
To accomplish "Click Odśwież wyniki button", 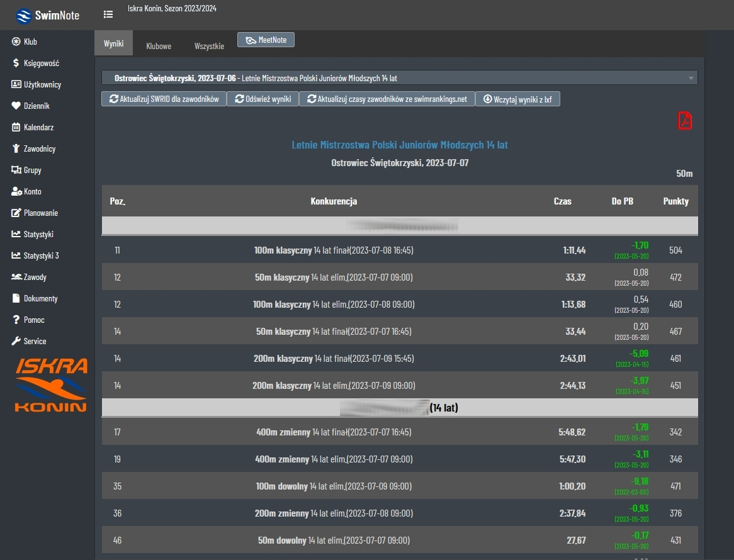I will pyautogui.click(x=263, y=99).
